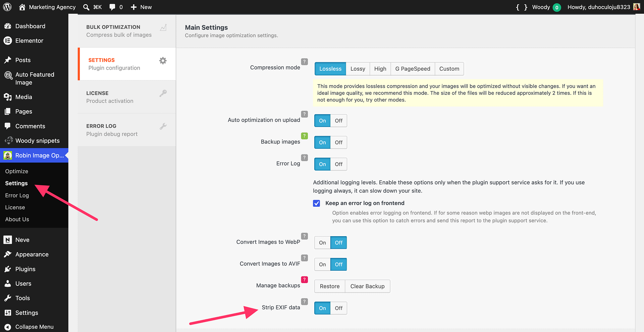This screenshot has width=644, height=332.
Task: Select the Custom compression mode
Action: [449, 69]
